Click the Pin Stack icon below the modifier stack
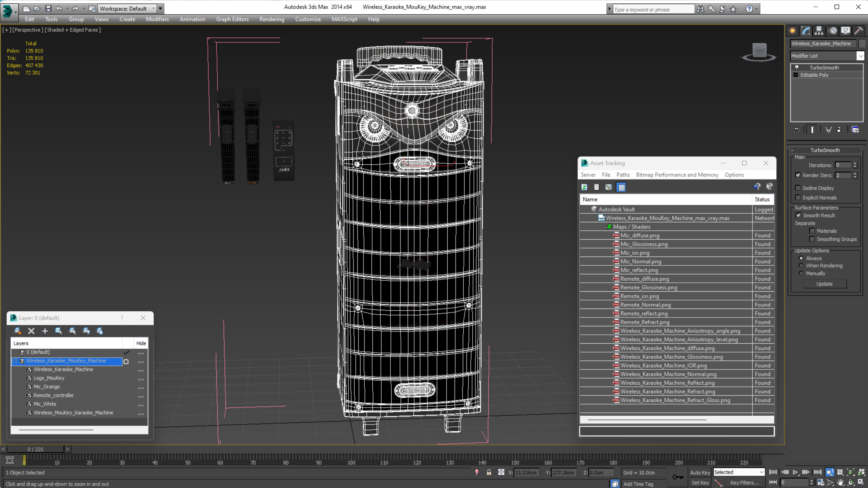 click(x=796, y=129)
